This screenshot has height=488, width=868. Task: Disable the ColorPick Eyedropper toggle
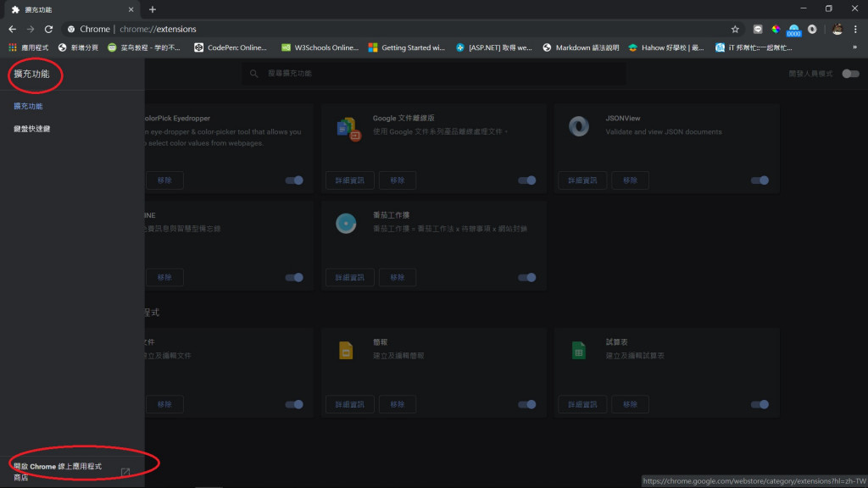(294, 180)
